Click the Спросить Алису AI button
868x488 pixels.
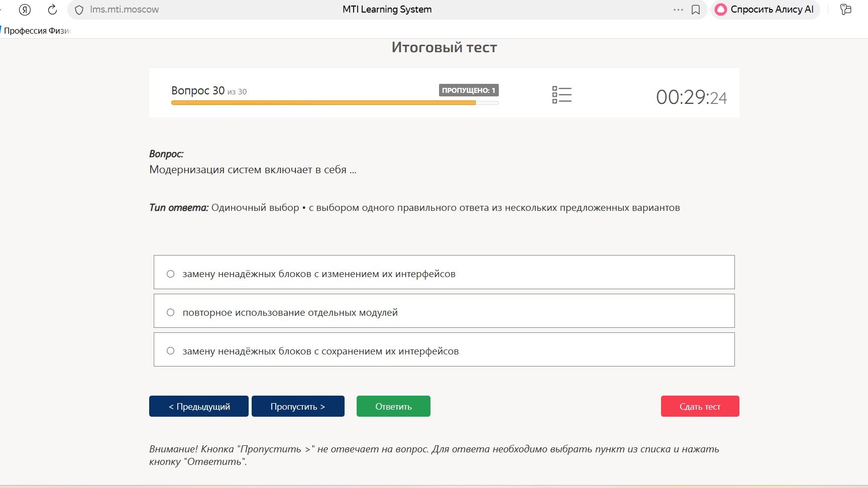(x=765, y=10)
